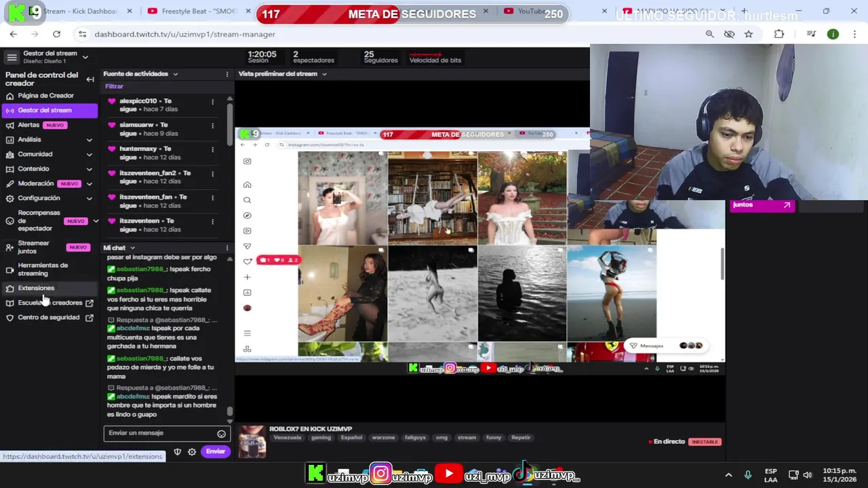Reload the browser page
Viewport: 868px width, 488px height.
56,34
